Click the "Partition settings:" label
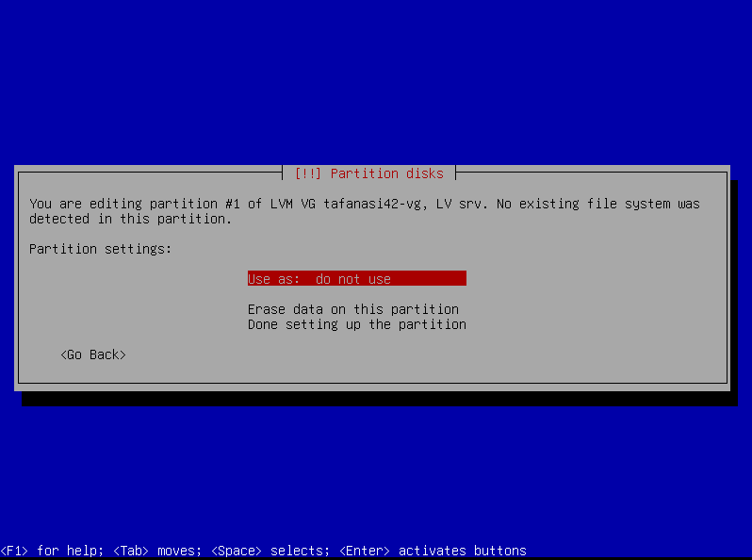This screenshot has width=752, height=560. pos(101,249)
